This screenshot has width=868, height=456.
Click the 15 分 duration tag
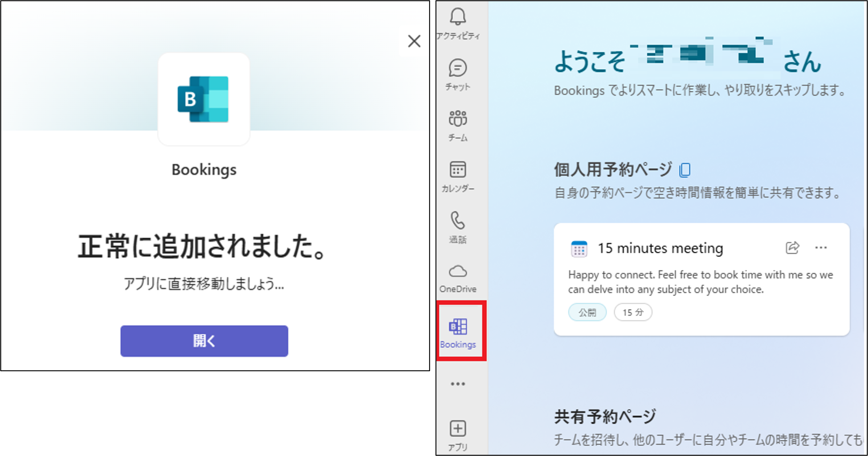tap(633, 313)
